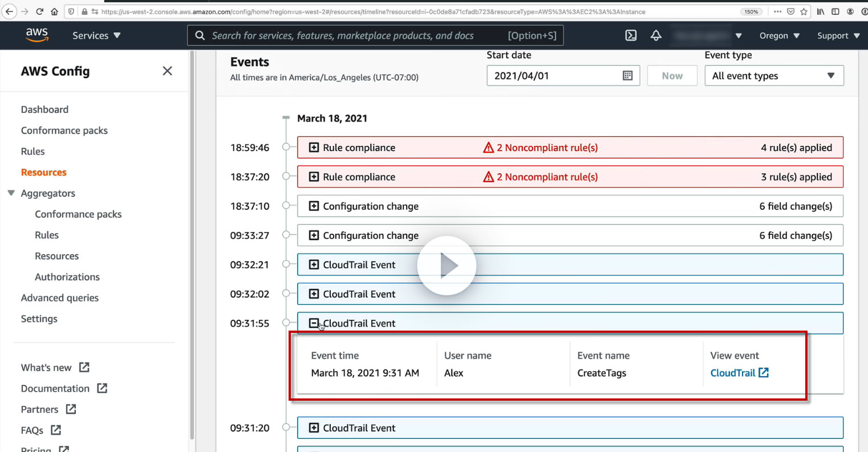This screenshot has width=868, height=452.
Task: Click warning icon on 18:59:46 rule compliance
Action: click(488, 148)
